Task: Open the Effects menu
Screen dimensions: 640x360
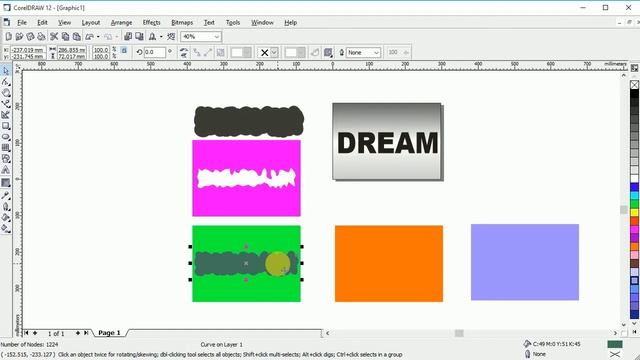Action: (151, 22)
